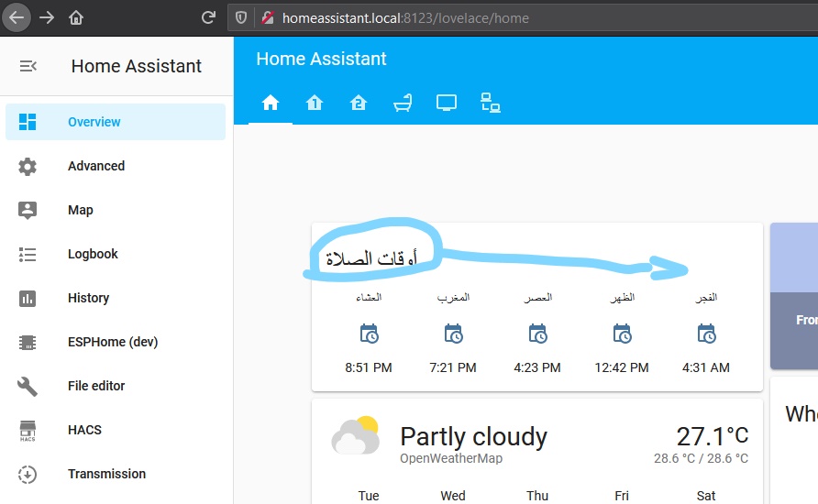Switch to the second floor house tab
This screenshot has height=504, width=818.
click(359, 103)
